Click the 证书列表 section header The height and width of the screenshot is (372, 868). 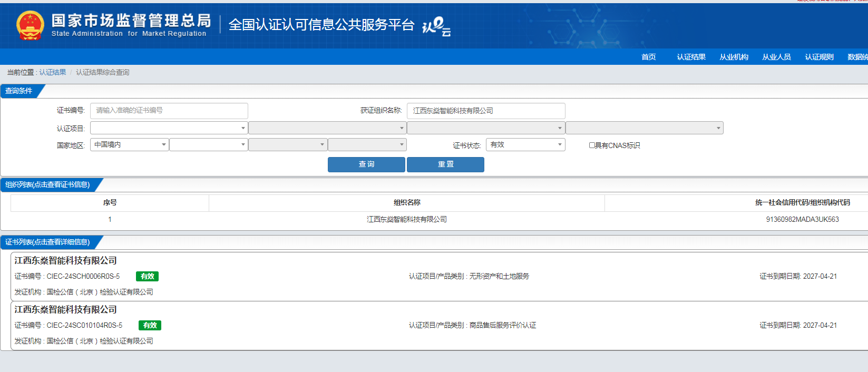point(47,242)
